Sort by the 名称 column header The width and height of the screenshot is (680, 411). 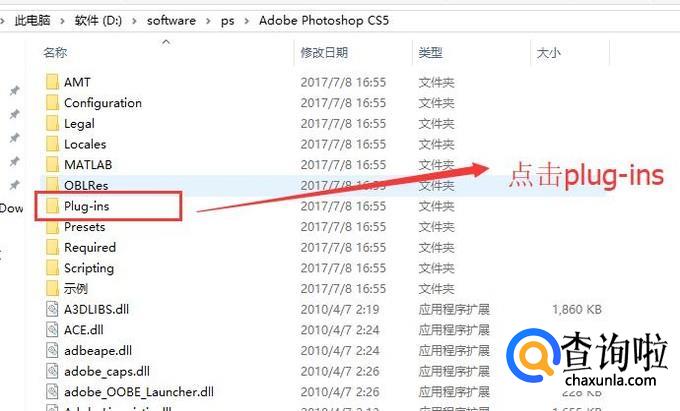tap(55, 53)
